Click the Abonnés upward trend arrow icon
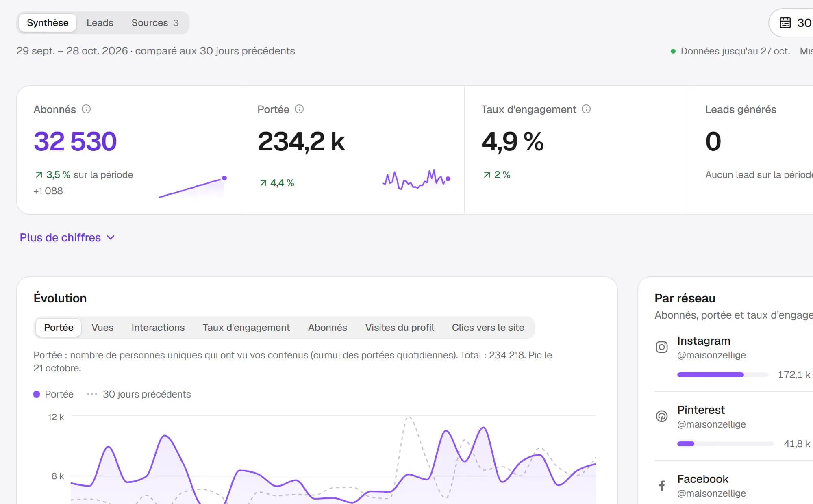The height and width of the screenshot is (504, 813). click(39, 175)
